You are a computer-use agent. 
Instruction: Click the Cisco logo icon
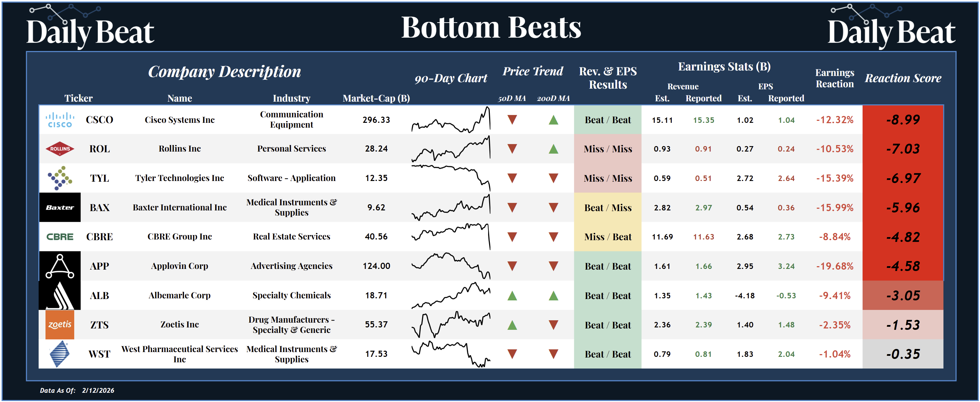[60, 119]
